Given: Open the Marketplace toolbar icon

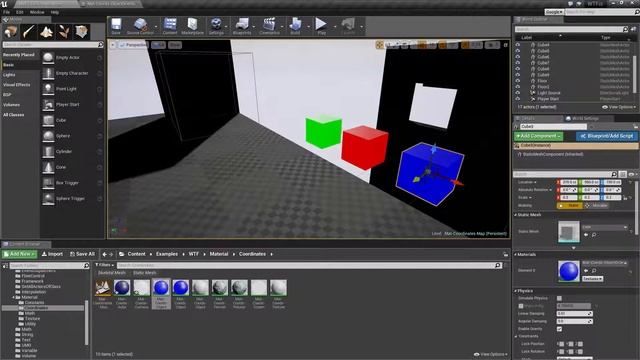Looking at the screenshot, I should coord(192,25).
